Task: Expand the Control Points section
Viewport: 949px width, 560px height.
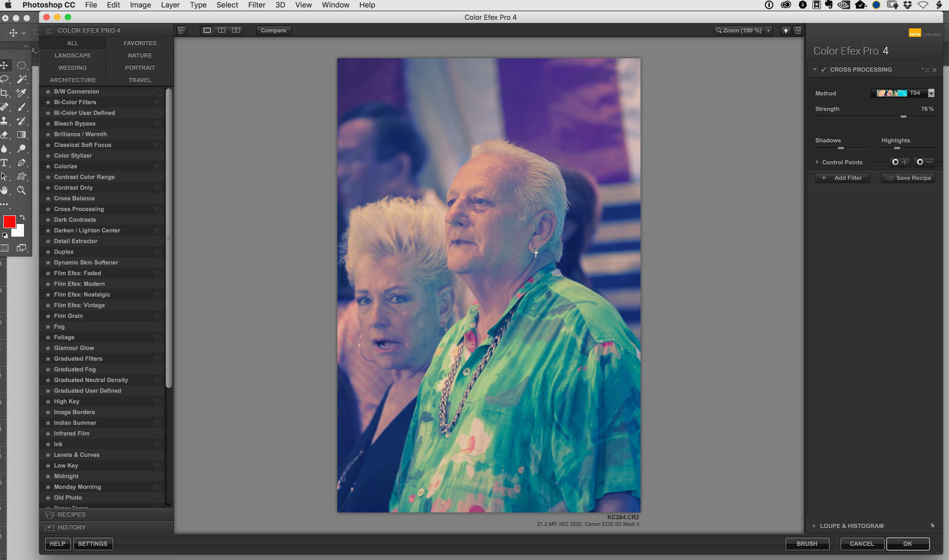Action: coord(817,162)
